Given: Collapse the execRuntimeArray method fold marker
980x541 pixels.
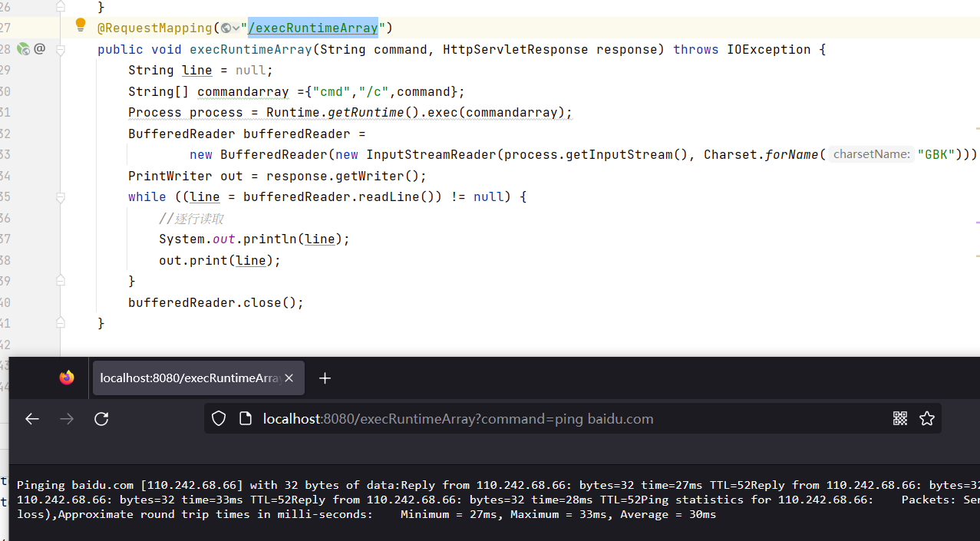Looking at the screenshot, I should [x=61, y=50].
